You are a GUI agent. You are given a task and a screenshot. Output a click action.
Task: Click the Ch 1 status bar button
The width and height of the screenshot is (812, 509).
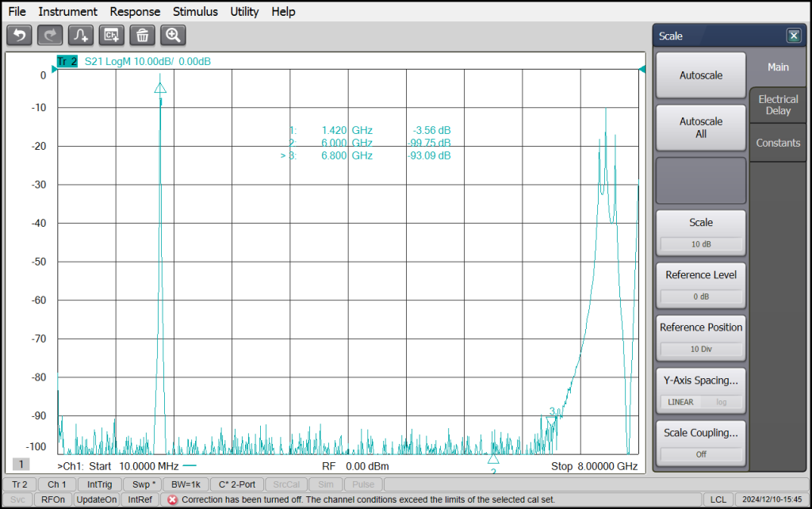[57, 484]
